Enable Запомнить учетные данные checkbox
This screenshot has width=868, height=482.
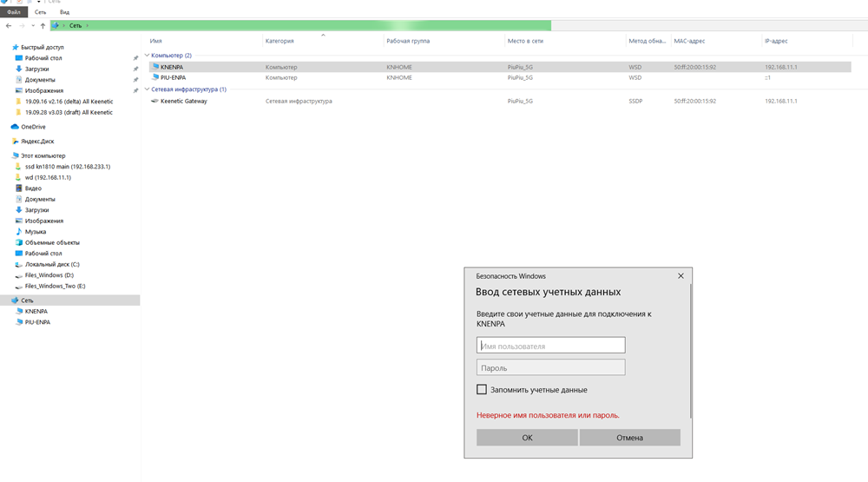pyautogui.click(x=482, y=389)
